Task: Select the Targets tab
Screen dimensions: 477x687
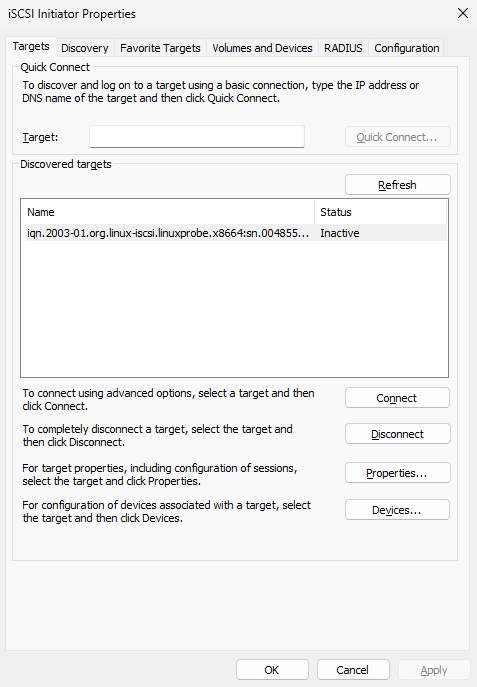Action: click(x=31, y=46)
